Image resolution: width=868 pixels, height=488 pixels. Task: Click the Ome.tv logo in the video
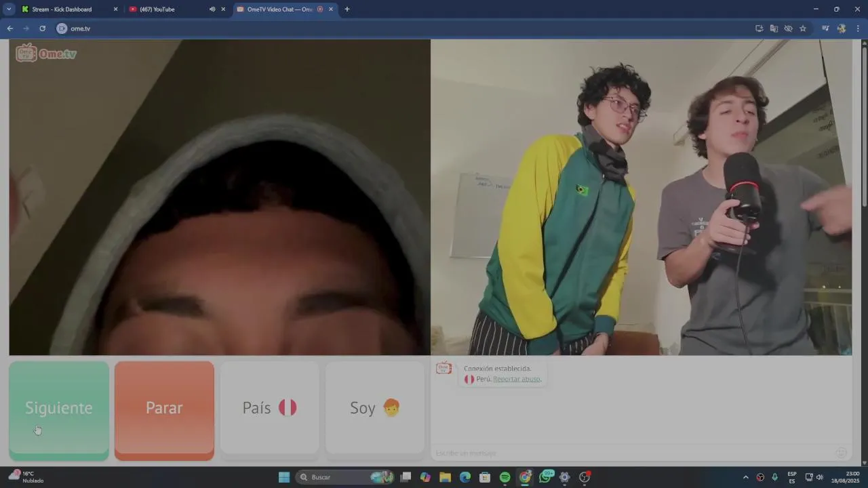[46, 54]
